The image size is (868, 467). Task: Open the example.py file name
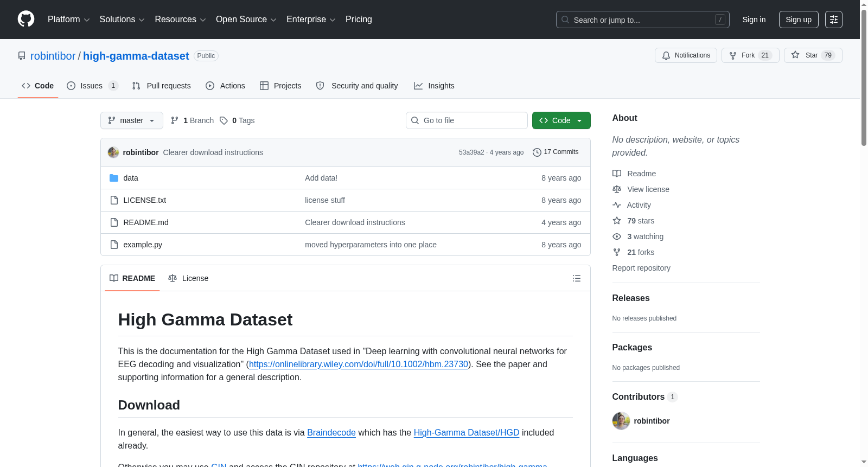tap(143, 245)
